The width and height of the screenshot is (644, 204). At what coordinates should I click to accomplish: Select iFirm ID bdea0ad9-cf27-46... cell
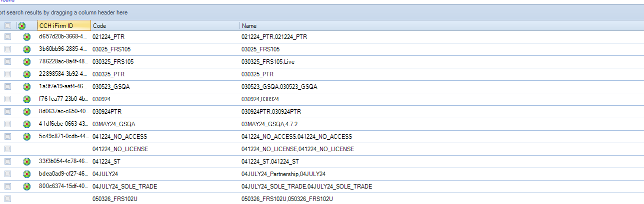point(64,174)
